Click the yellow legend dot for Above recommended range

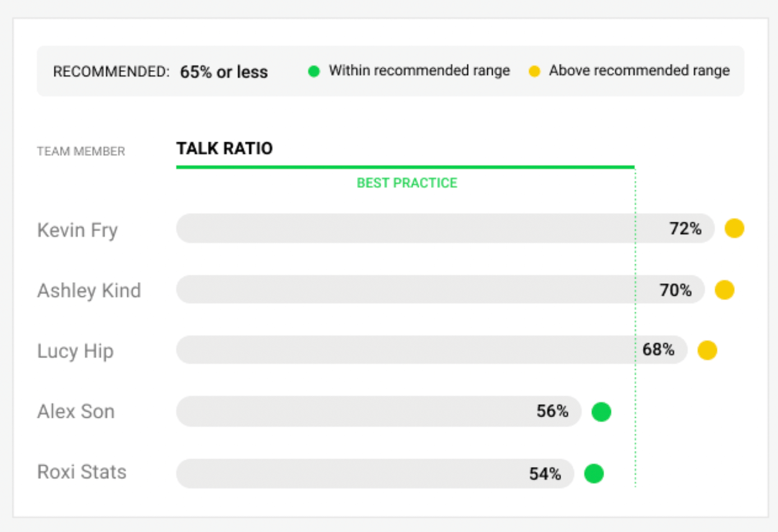(534, 71)
